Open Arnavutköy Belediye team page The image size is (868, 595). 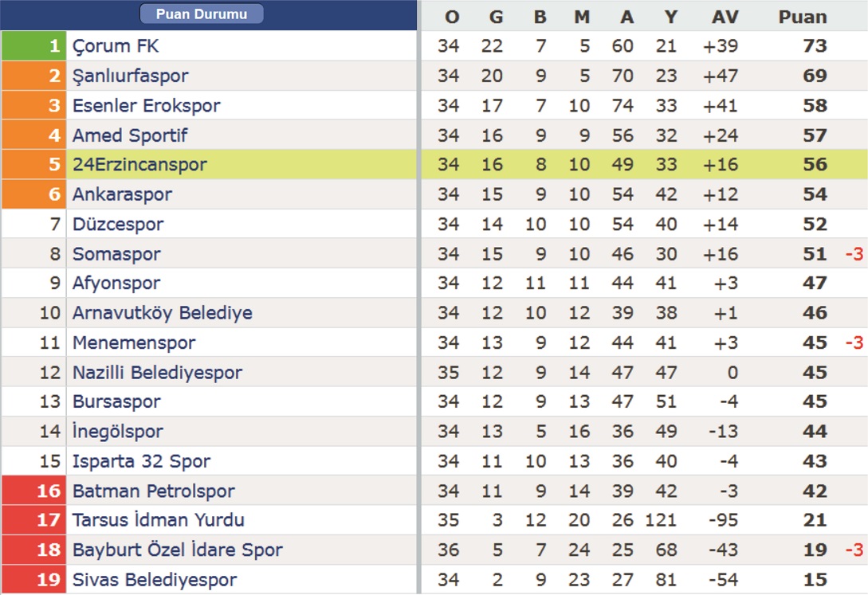tap(163, 313)
